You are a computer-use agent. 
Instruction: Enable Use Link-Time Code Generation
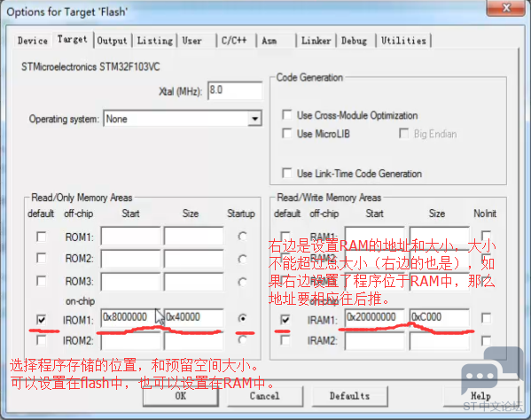point(287,174)
